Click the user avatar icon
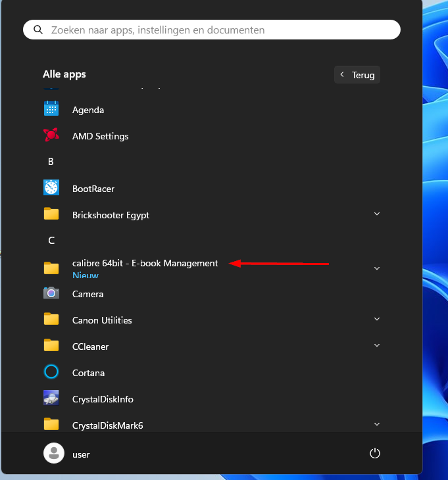 click(52, 453)
